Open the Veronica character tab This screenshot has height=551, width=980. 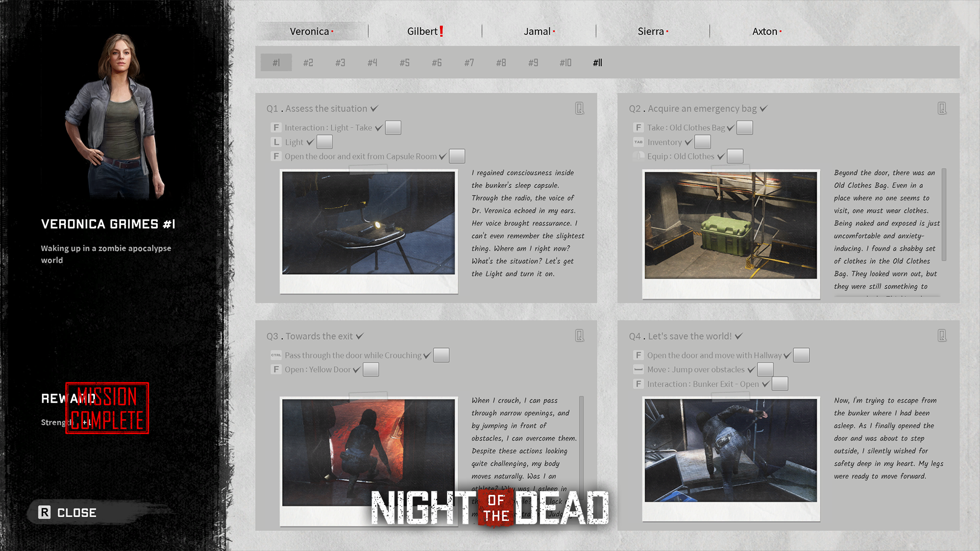pos(311,31)
